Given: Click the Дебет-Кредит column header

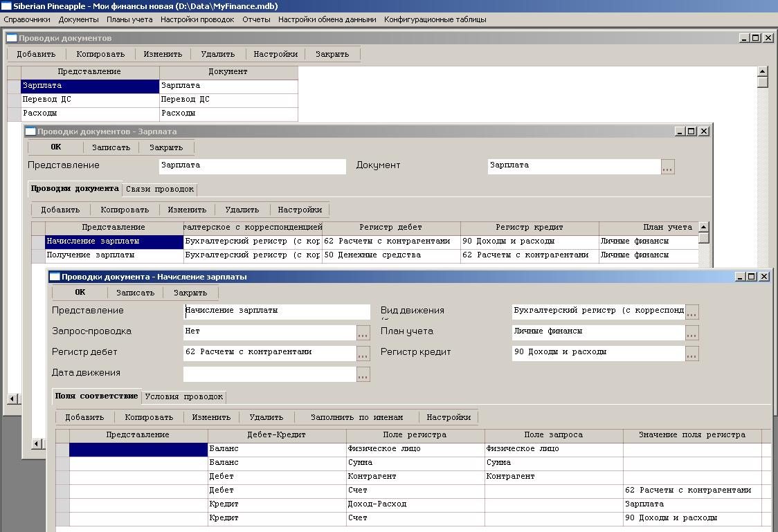Looking at the screenshot, I should pyautogui.click(x=276, y=435).
